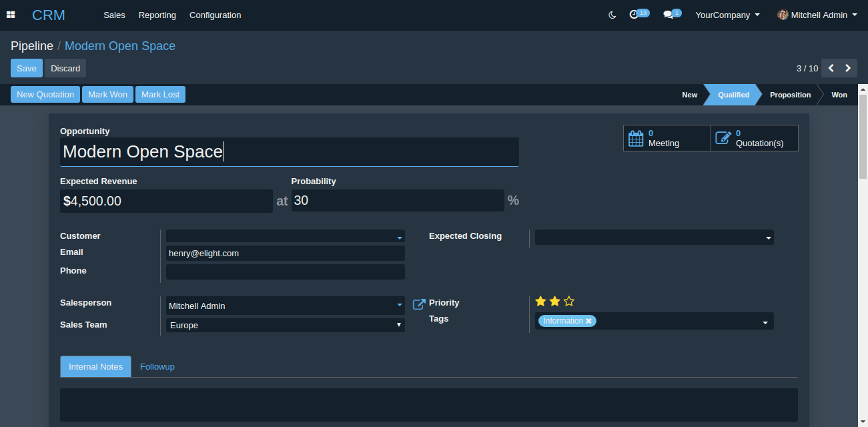Click the Expected Revenue field
The image size is (868, 427).
[x=166, y=201]
